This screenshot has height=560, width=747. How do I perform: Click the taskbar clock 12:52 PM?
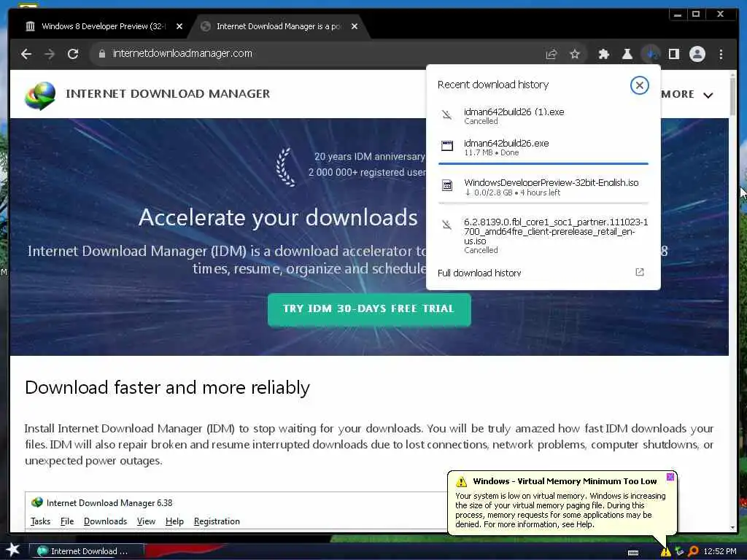point(720,551)
